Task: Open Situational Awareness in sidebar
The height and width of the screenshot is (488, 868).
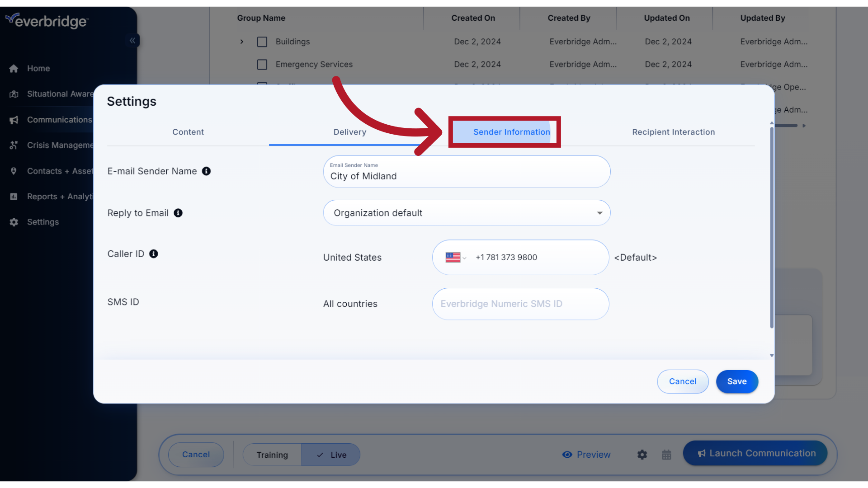Action: tap(60, 94)
